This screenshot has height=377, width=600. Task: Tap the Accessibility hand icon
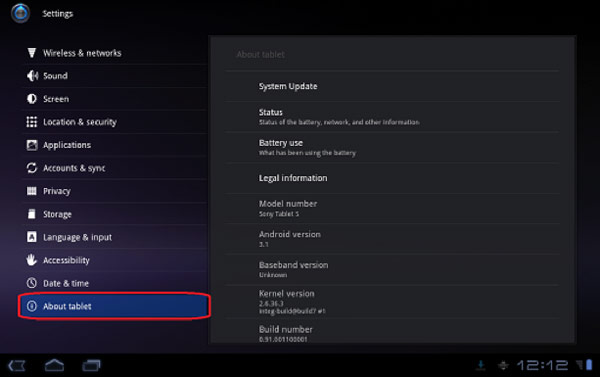click(x=31, y=260)
